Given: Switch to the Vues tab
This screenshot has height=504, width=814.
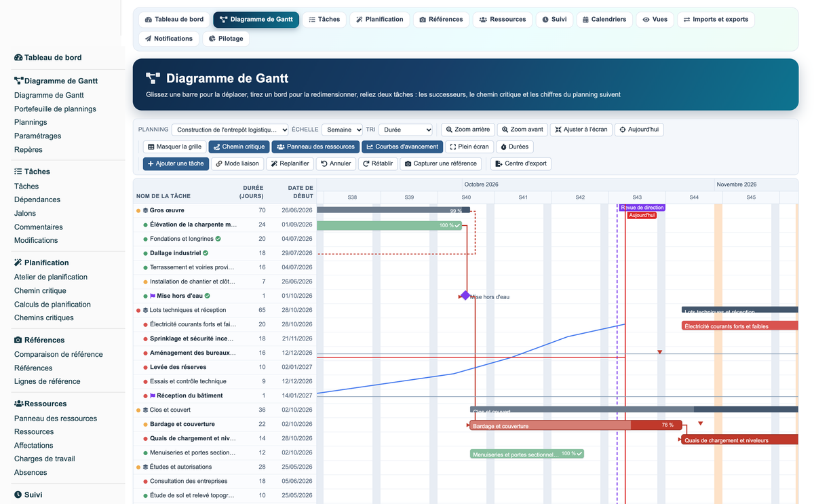Looking at the screenshot, I should [x=655, y=20].
